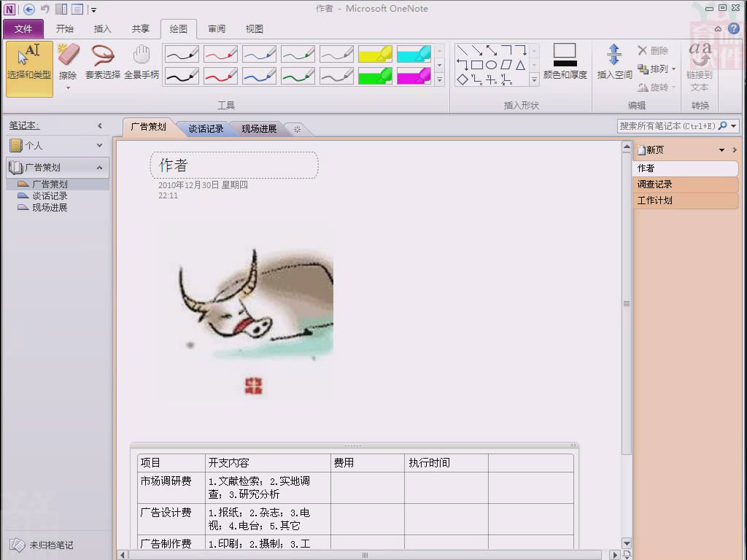This screenshot has width=747, height=560.
Task: Collapse the notebook pane with the arrow
Action: tap(99, 125)
